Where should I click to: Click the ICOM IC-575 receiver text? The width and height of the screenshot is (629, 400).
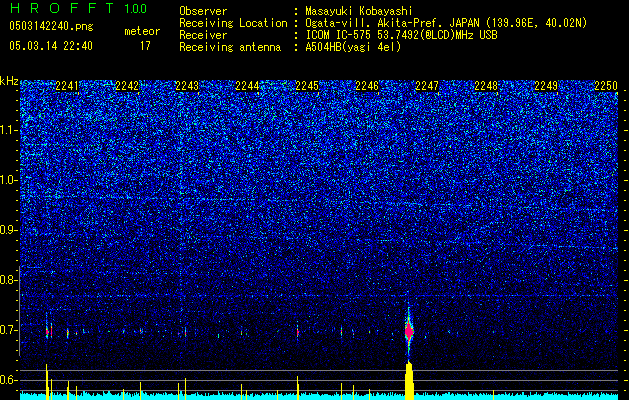(402, 35)
